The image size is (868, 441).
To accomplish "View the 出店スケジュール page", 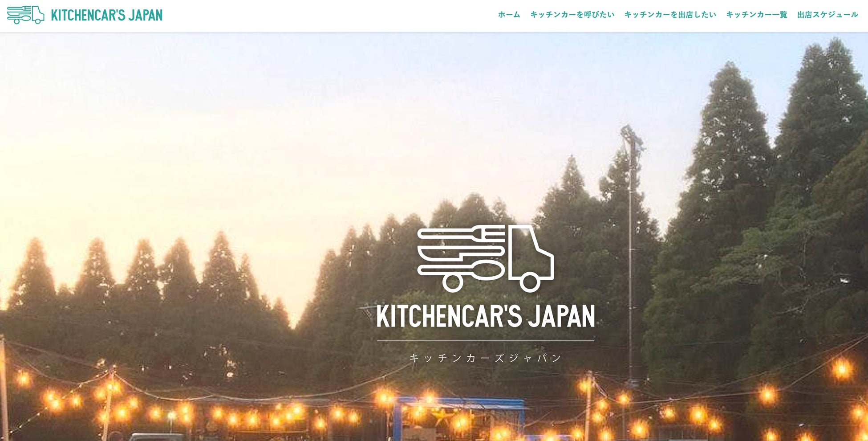I will 827,15.
